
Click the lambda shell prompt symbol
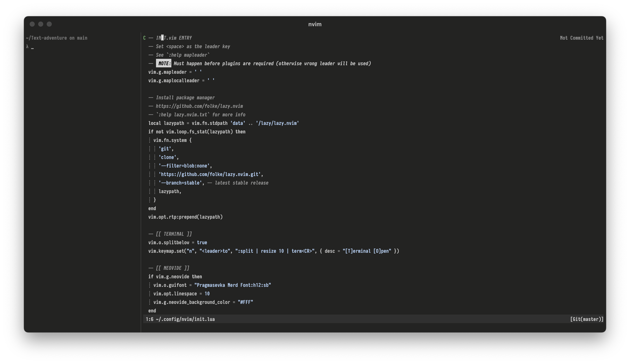click(x=27, y=46)
